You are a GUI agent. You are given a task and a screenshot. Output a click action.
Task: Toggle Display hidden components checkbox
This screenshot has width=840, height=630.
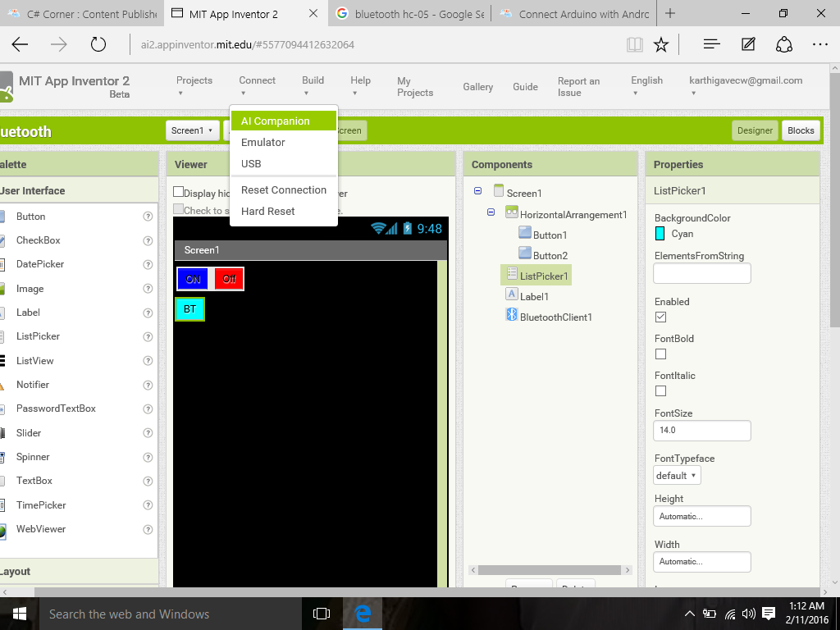coord(178,192)
